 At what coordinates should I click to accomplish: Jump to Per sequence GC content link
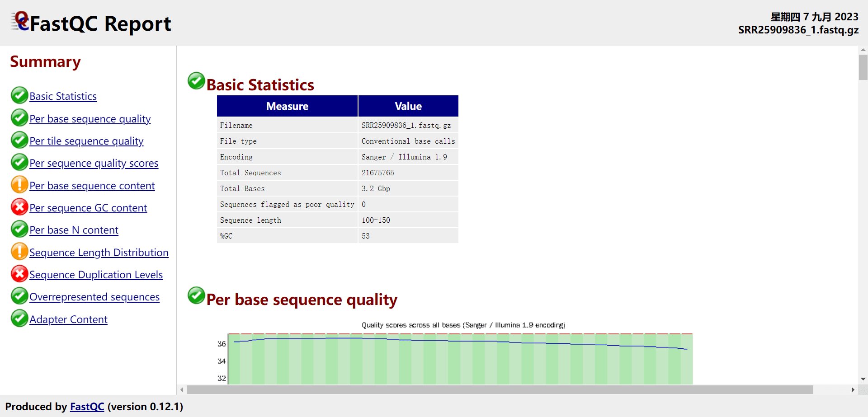point(88,208)
